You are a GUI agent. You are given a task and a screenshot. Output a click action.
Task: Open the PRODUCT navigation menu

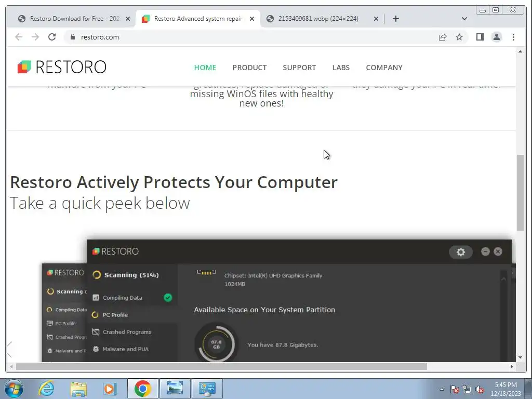249,68
